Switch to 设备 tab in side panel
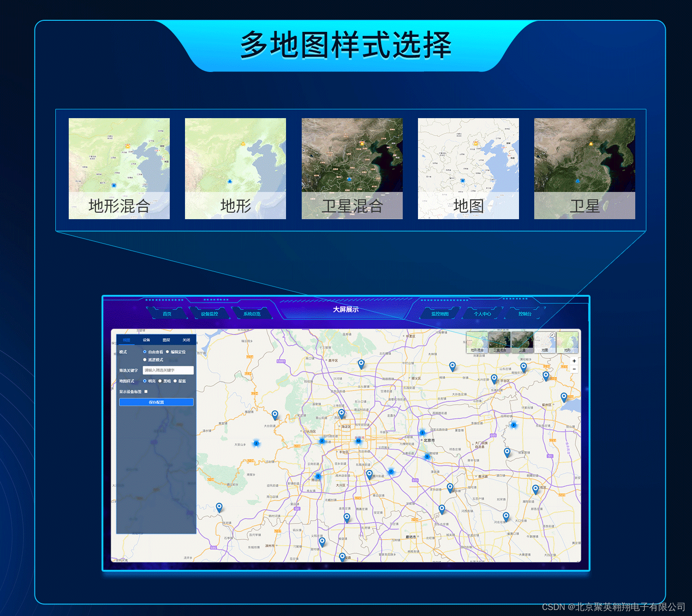The width and height of the screenshot is (692, 616). pos(146,340)
